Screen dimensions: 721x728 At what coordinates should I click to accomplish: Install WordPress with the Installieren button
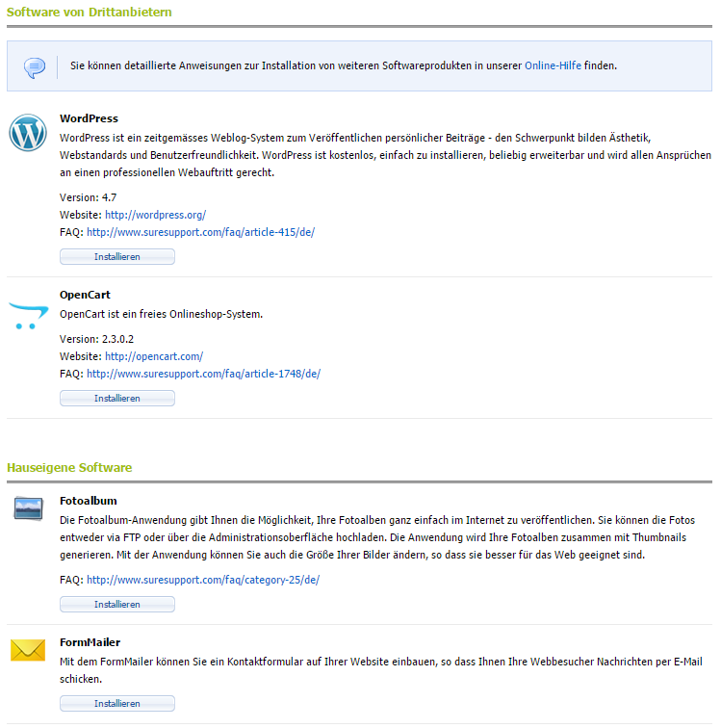117,257
